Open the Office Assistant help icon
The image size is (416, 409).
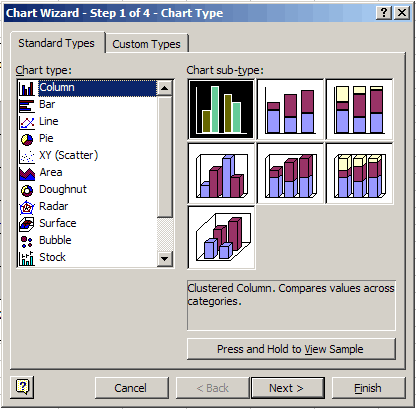point(22,387)
